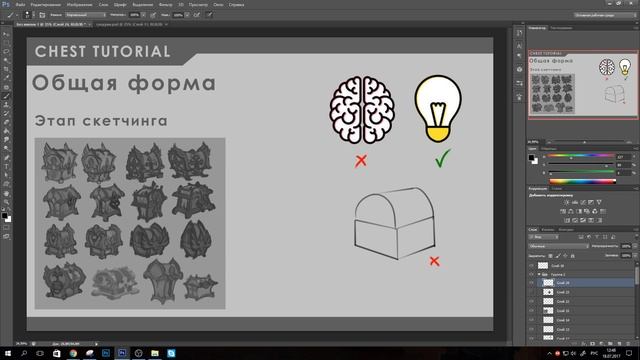Click the Navigator preview thumbnail
The width and height of the screenshot is (640, 360).
[583, 85]
